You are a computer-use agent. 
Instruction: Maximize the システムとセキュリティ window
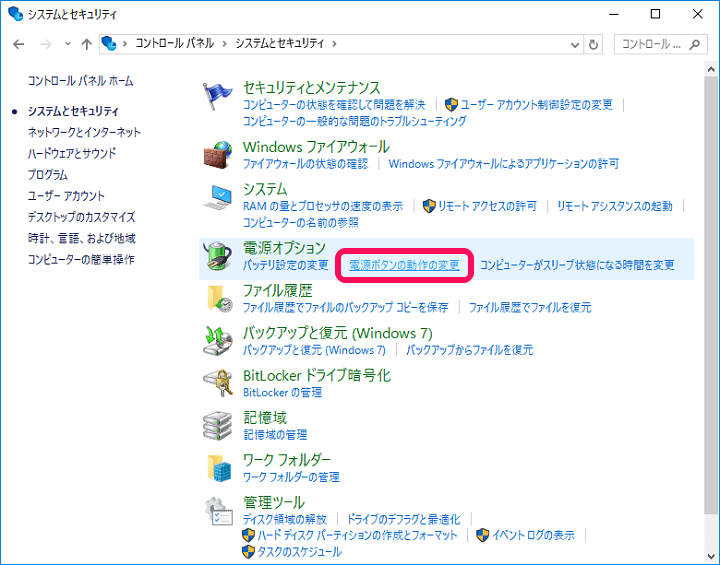click(x=655, y=14)
